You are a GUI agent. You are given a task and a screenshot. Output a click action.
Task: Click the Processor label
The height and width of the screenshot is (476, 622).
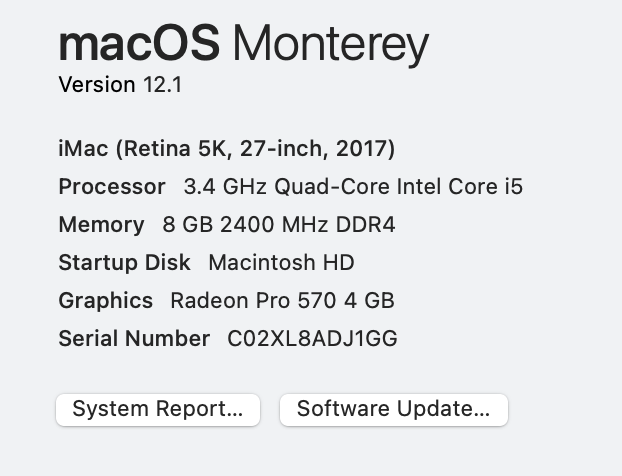(x=112, y=187)
